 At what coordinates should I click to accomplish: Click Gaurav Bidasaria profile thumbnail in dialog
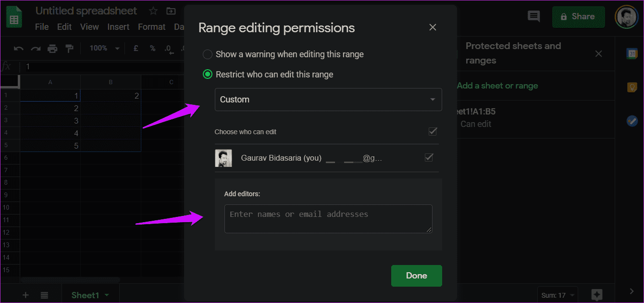pyautogui.click(x=223, y=158)
